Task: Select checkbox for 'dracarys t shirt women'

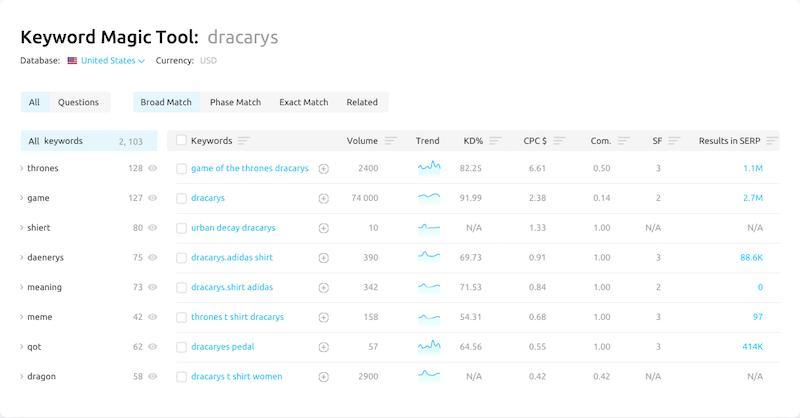Action: [181, 377]
